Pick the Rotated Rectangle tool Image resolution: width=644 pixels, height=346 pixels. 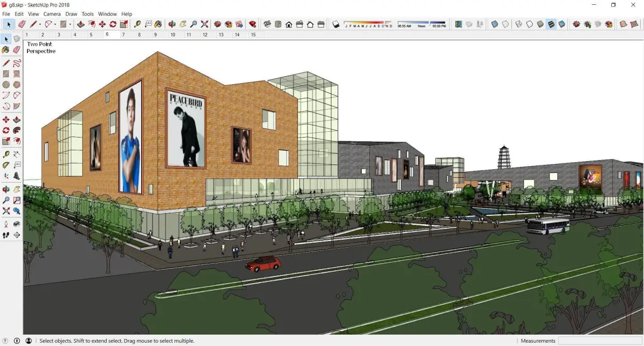(17, 74)
